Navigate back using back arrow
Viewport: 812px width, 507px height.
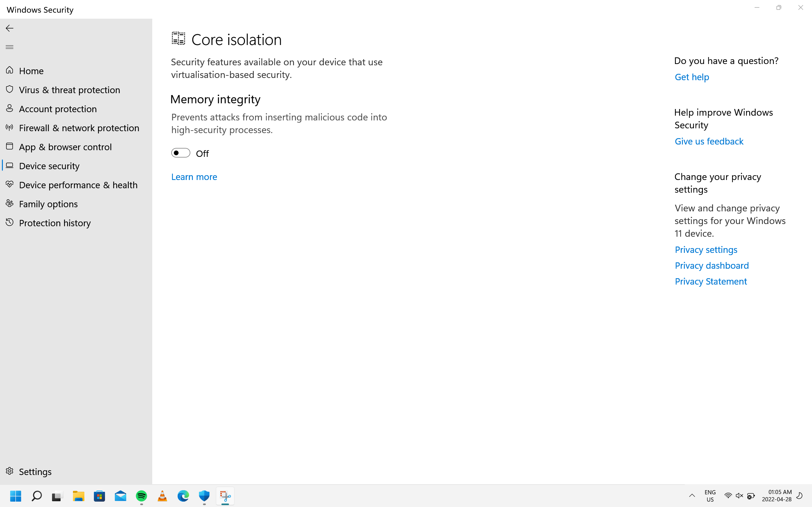coord(10,28)
